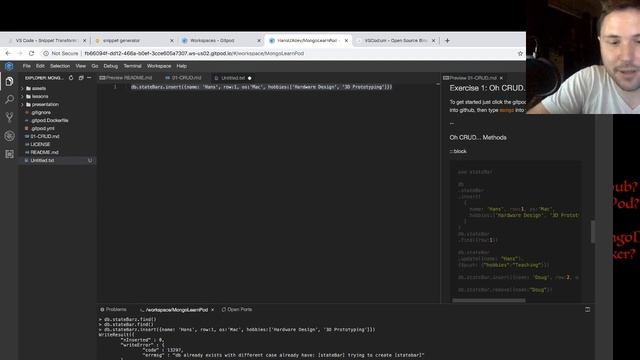
Task: Select the Preview 01-CRUD.md tab
Action: pyautogui.click(x=473, y=78)
